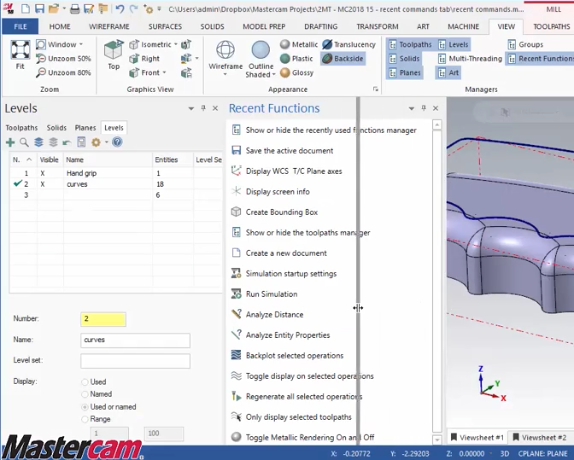This screenshot has width=574, height=460.
Task: Click the Open folder icon in quick access toolbar
Action: [x=54, y=8]
